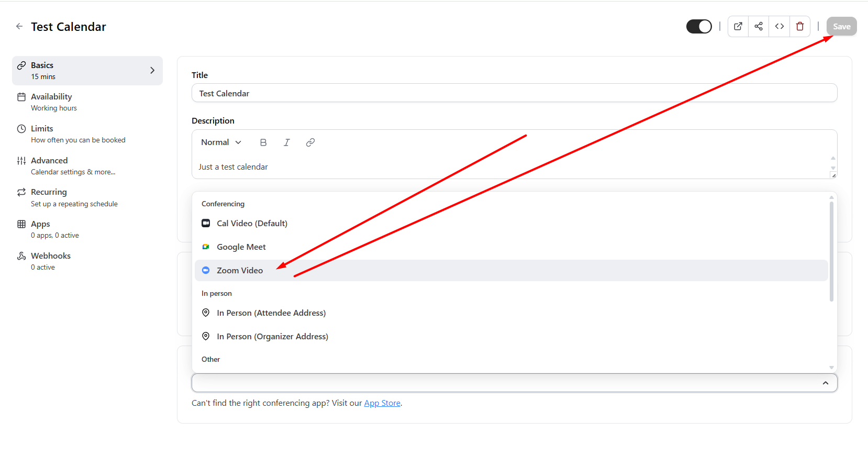
Task: Click the share link icon
Action: coord(759,26)
